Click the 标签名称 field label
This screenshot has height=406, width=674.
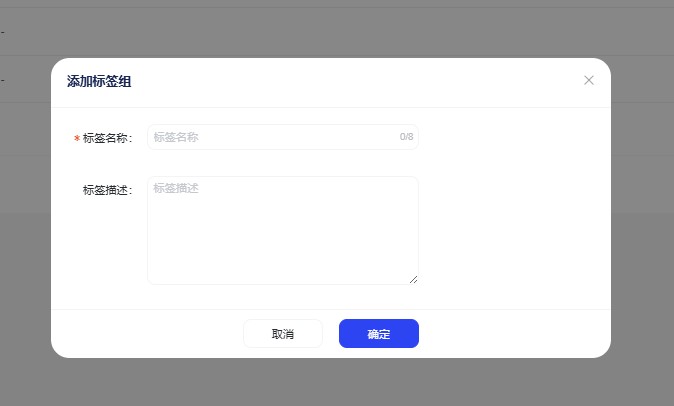tap(107, 138)
